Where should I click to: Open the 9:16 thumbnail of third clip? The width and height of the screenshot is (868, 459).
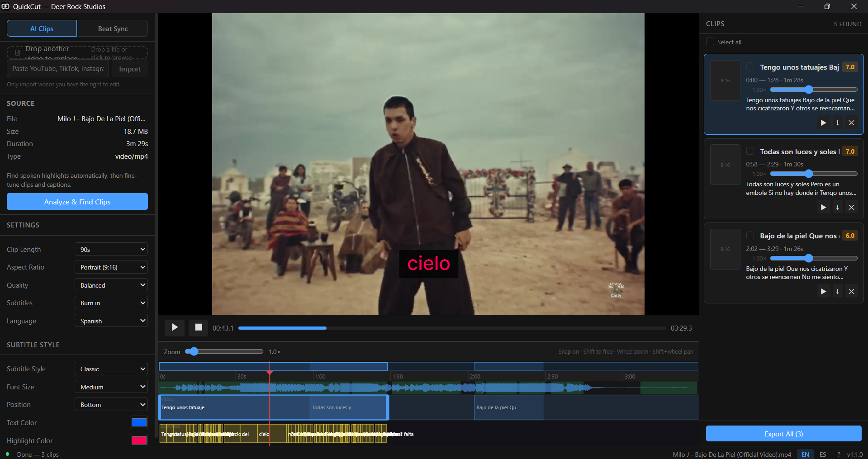[x=725, y=249]
